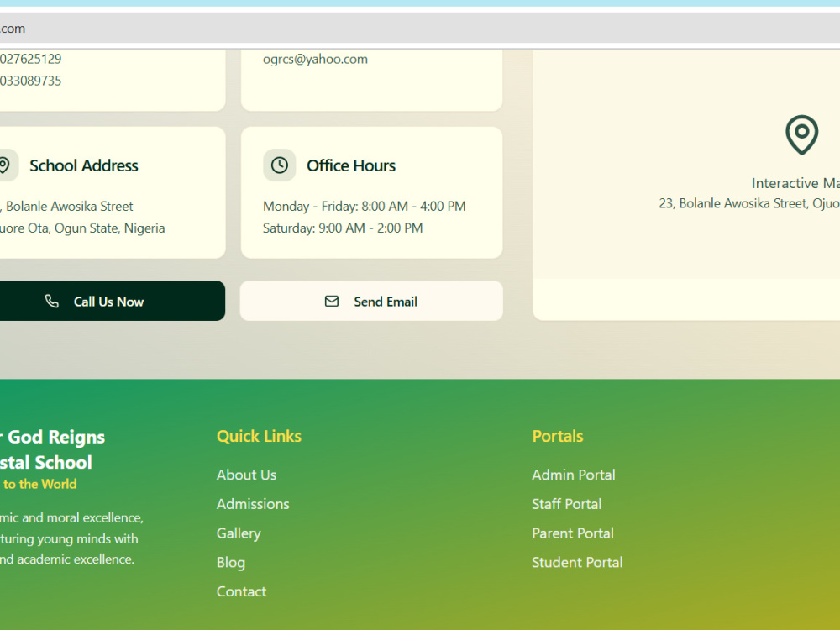Click the phone number ending 033089735
Viewport: 840px width, 630px height.
pyautogui.click(x=30, y=81)
